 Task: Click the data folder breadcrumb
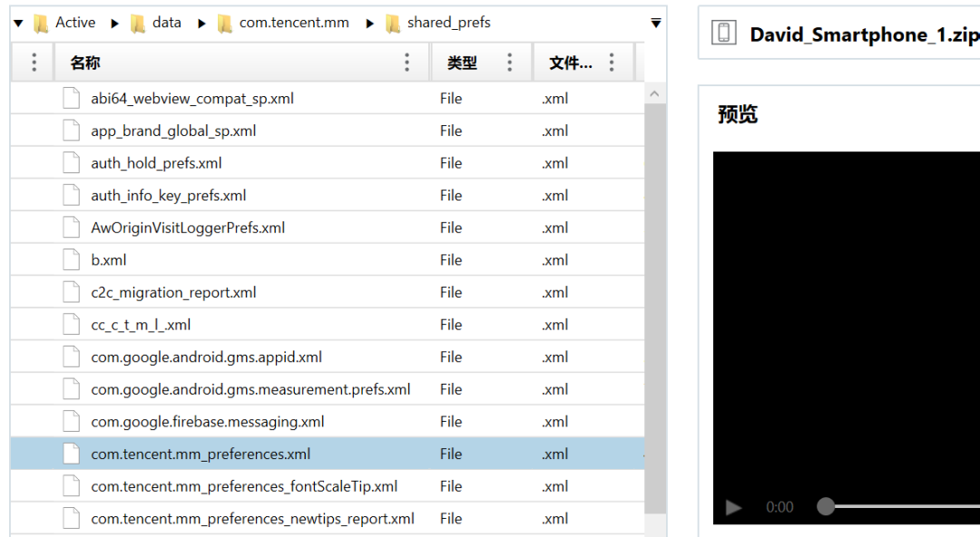156,23
